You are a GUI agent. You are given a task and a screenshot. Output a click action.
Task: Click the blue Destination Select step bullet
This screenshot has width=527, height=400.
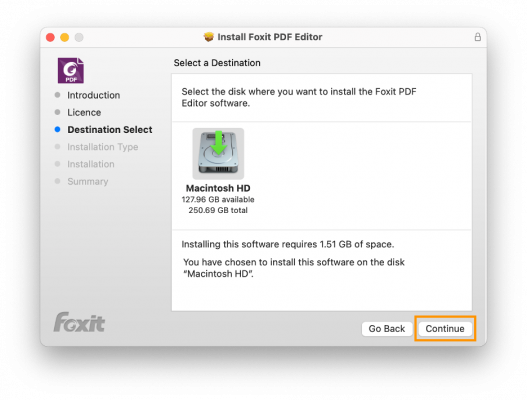tap(57, 129)
